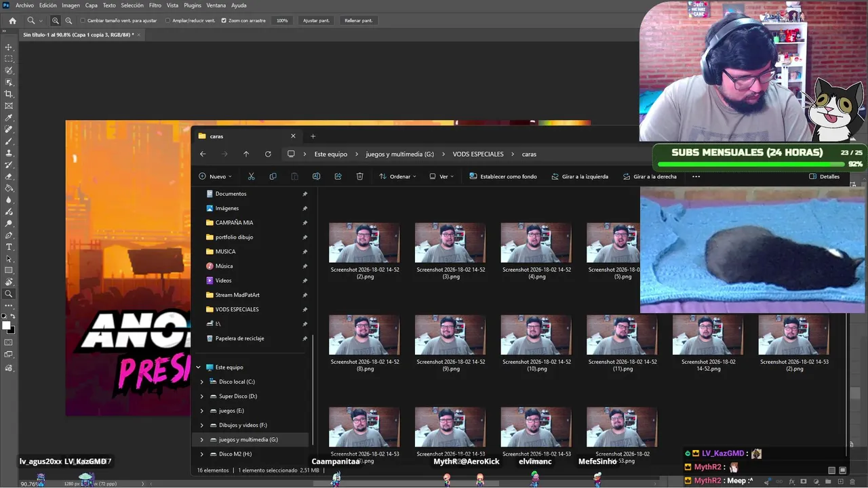Click Establecer como fondo
The image size is (868, 488).
point(503,176)
